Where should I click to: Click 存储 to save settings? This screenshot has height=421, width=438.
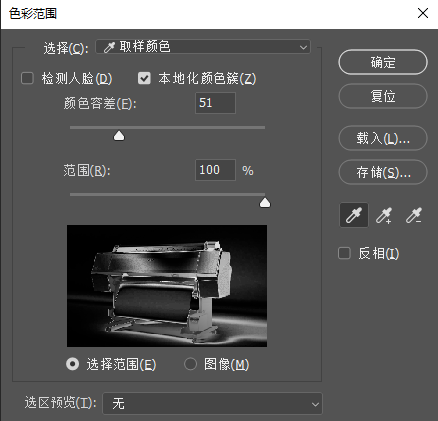[x=383, y=172]
